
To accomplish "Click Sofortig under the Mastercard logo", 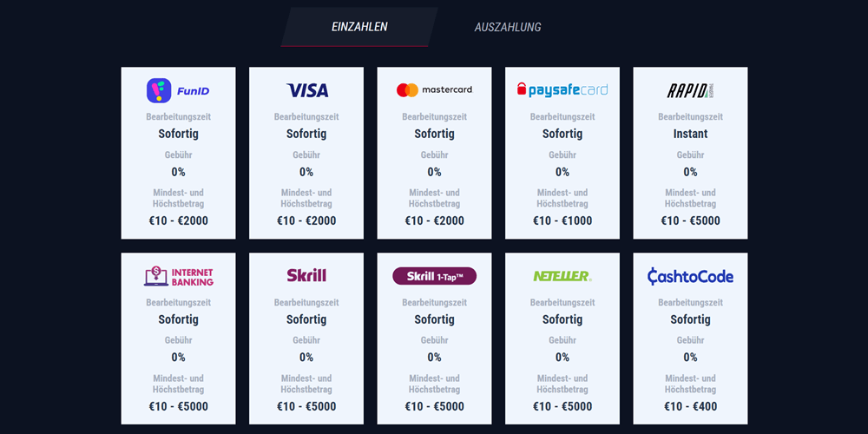I will [x=435, y=134].
